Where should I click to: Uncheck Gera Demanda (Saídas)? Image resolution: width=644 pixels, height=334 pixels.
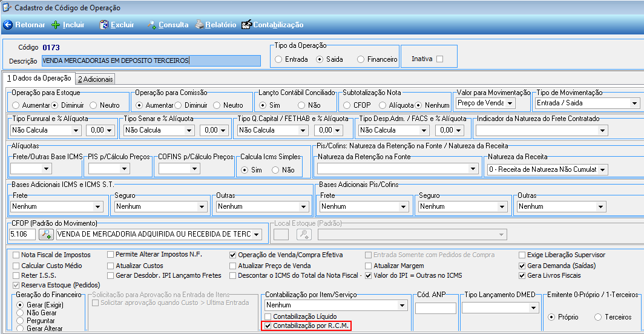[522, 266]
